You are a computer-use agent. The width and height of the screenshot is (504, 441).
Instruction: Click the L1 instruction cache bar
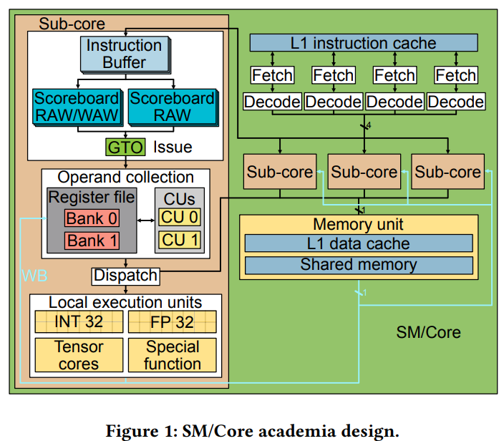(364, 43)
